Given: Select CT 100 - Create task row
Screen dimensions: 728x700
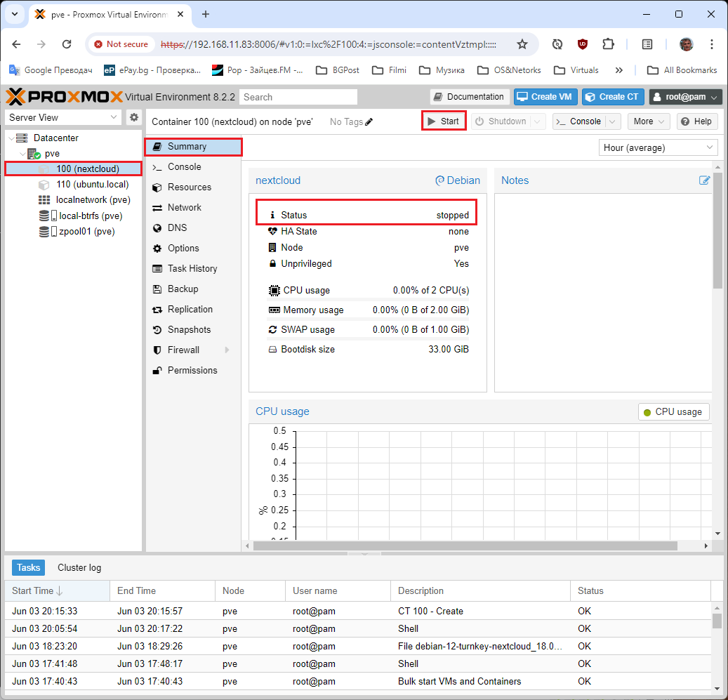Looking at the screenshot, I should [357, 612].
